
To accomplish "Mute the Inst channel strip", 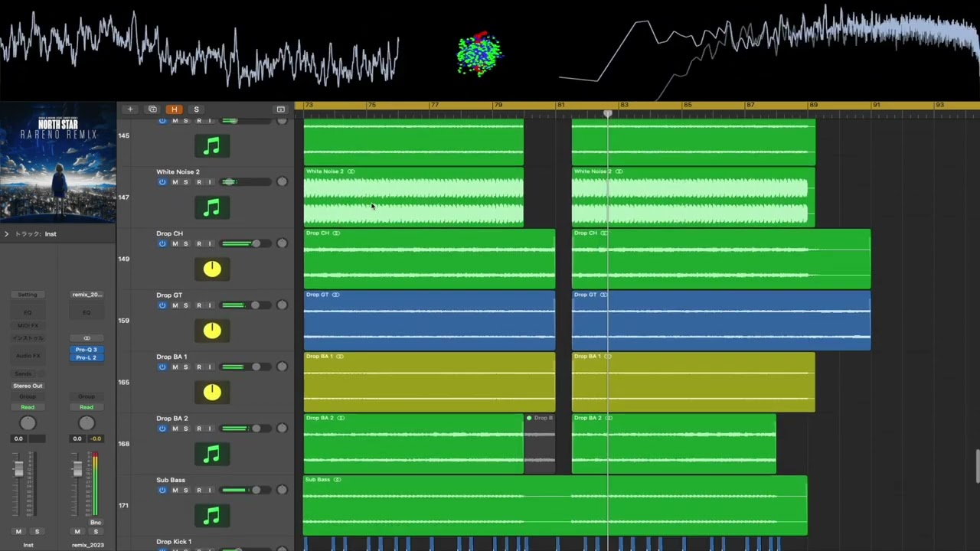I will pos(18,531).
